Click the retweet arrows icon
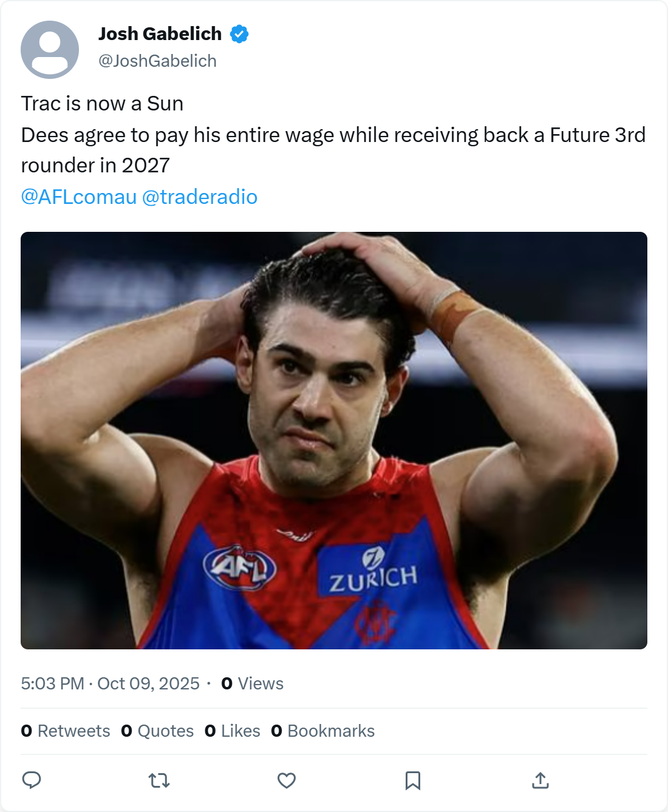The image size is (668, 812). point(159,780)
